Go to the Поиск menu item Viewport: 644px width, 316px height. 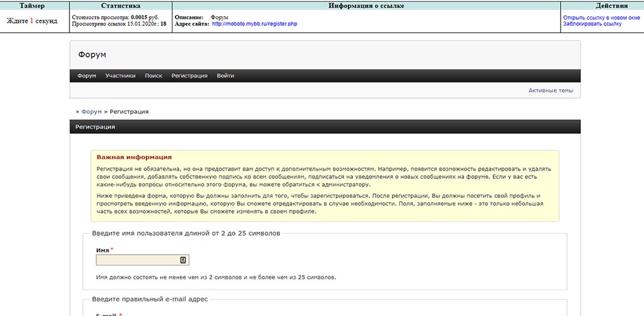pyautogui.click(x=153, y=76)
